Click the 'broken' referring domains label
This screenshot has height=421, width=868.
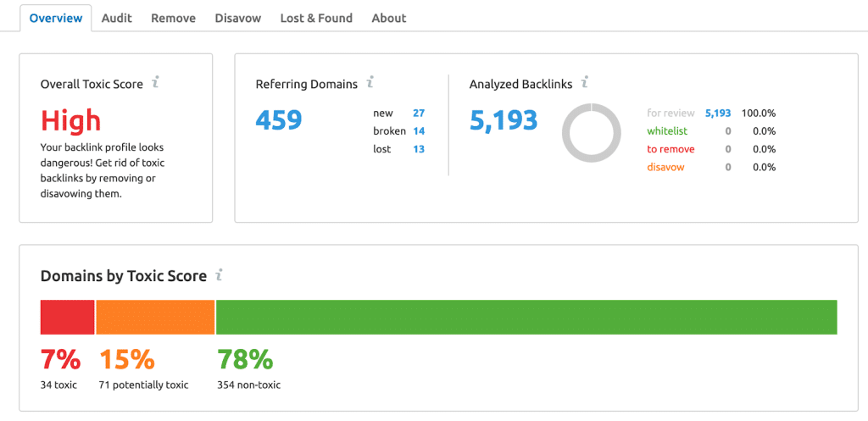[x=389, y=131]
